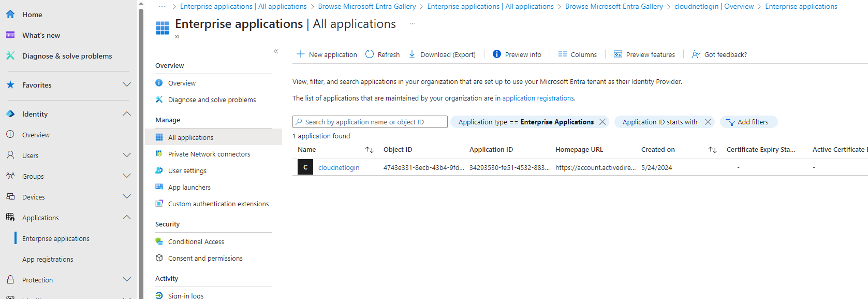Click Download (Export)
Screen dimensions: 868x299
[442, 54]
